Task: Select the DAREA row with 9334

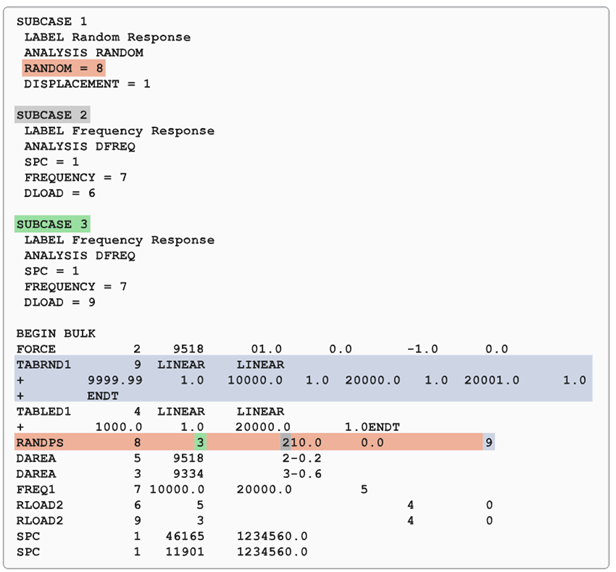Action: (169, 474)
